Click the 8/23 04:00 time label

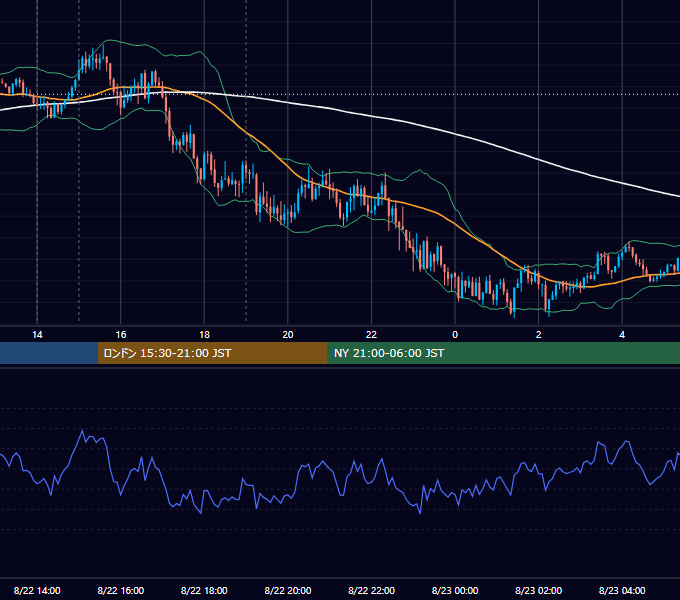pyautogui.click(x=622, y=590)
